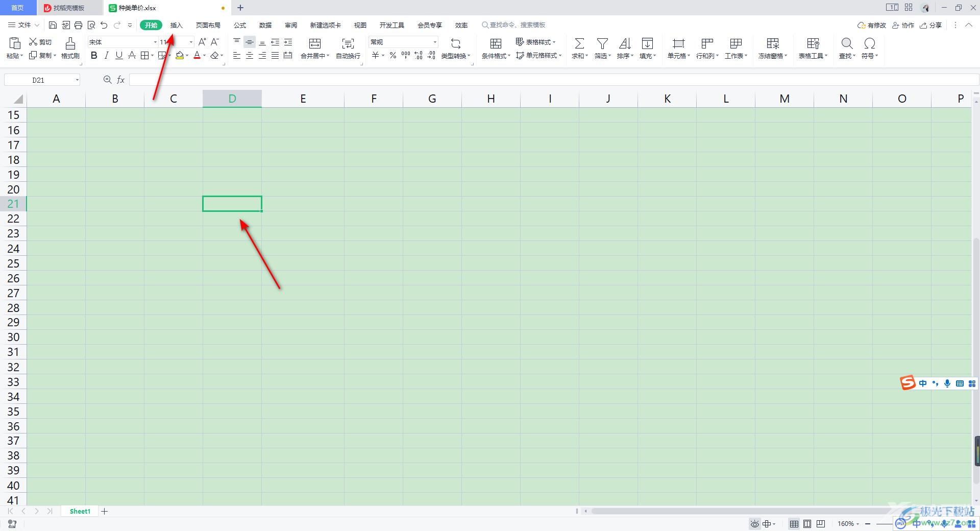980x531 pixels.
Task: Click the Type Conversion (类型转换) icon
Action: click(456, 43)
